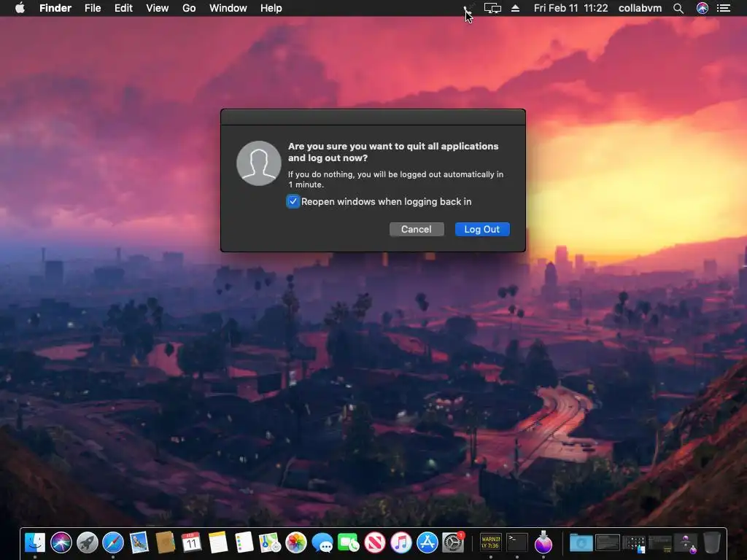The width and height of the screenshot is (747, 560).
Task: Click the Spotlight search magnifier
Action: (678, 8)
